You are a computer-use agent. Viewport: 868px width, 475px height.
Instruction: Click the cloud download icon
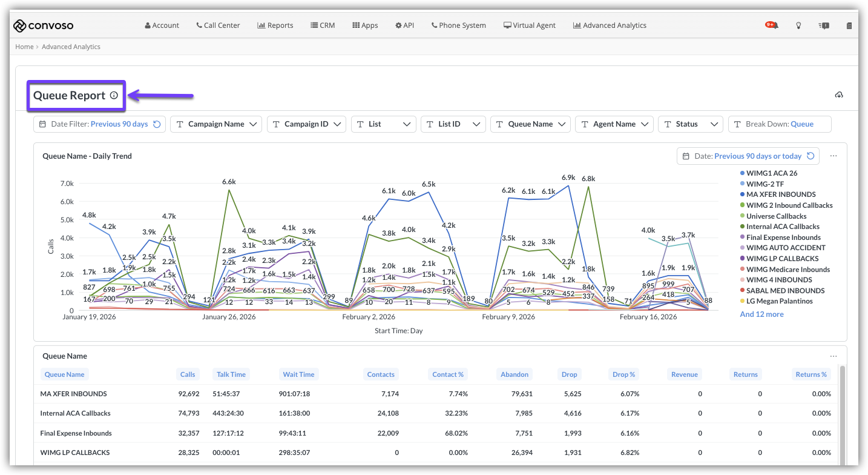(x=839, y=95)
